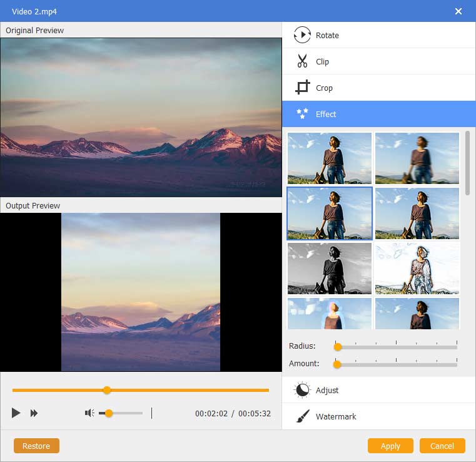The height and width of the screenshot is (462, 476).
Task: Click the Effect stars icon
Action: (x=302, y=114)
